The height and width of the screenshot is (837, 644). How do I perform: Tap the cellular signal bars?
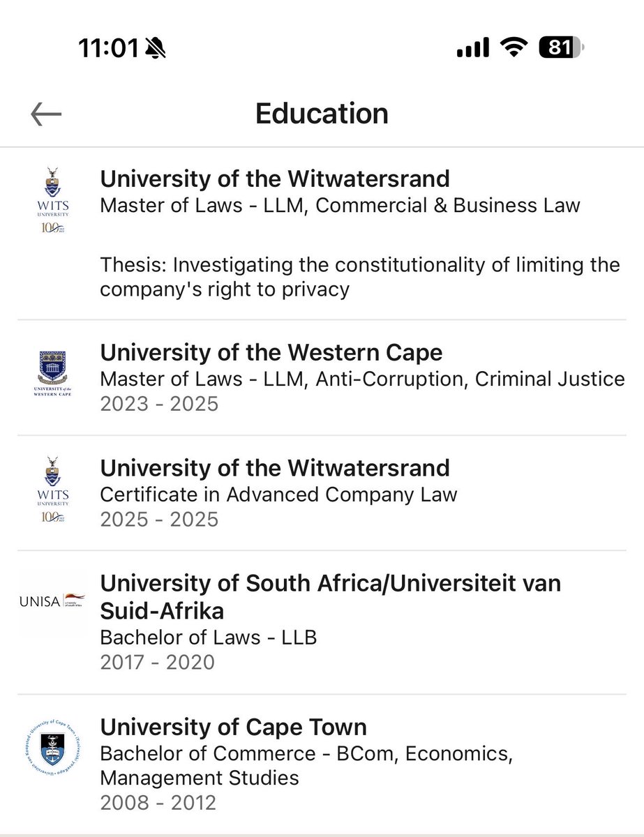pos(473,49)
